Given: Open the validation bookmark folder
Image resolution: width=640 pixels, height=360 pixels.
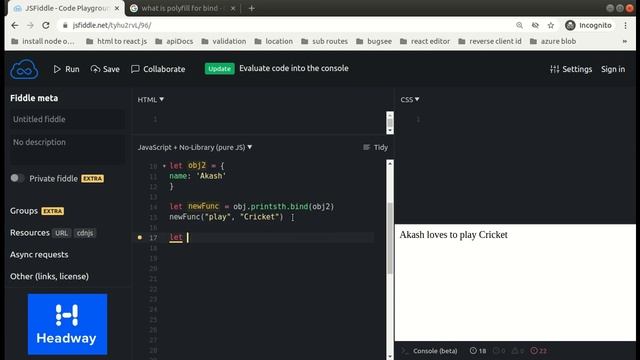Looking at the screenshot, I should pos(224,41).
